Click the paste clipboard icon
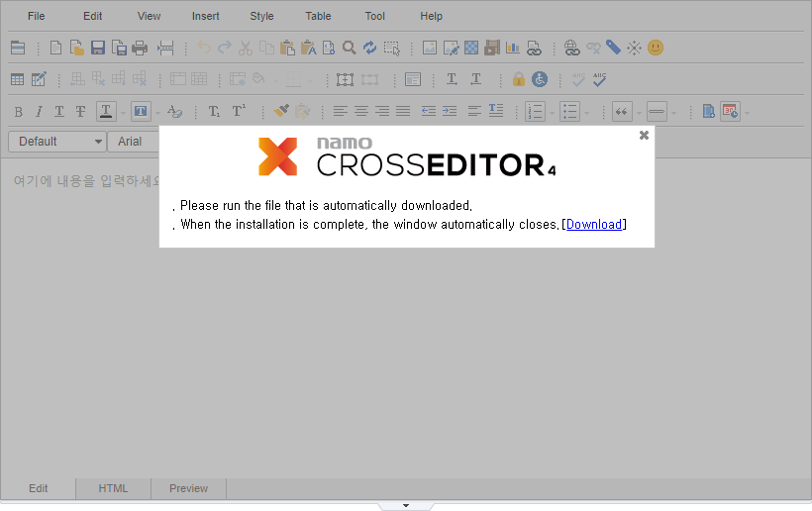 [x=287, y=48]
